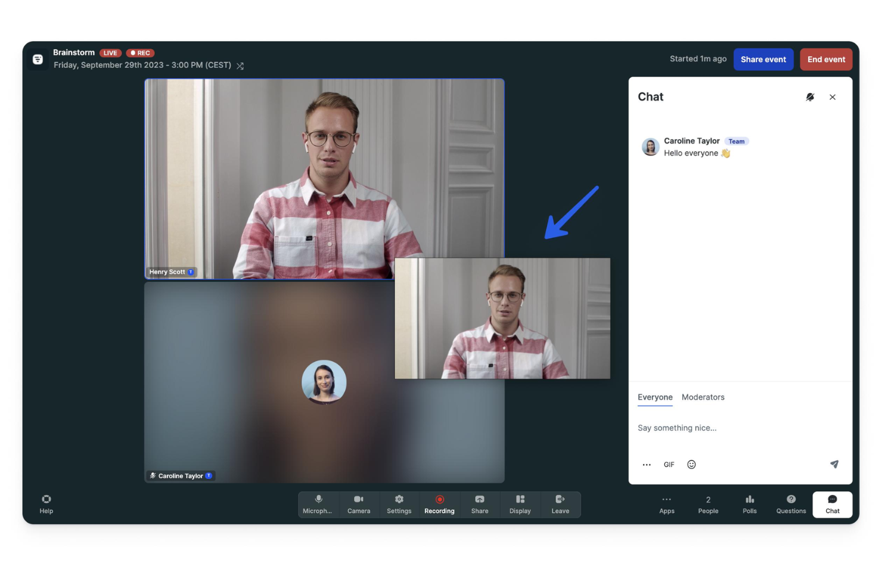The image size is (882, 588).
Task: Open the Apps panel
Action: pyautogui.click(x=666, y=504)
